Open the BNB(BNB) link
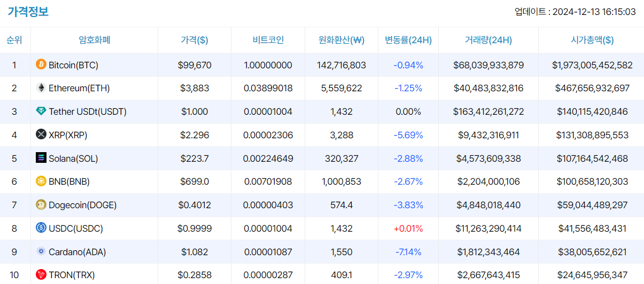This screenshot has height=284, width=644. point(69,182)
